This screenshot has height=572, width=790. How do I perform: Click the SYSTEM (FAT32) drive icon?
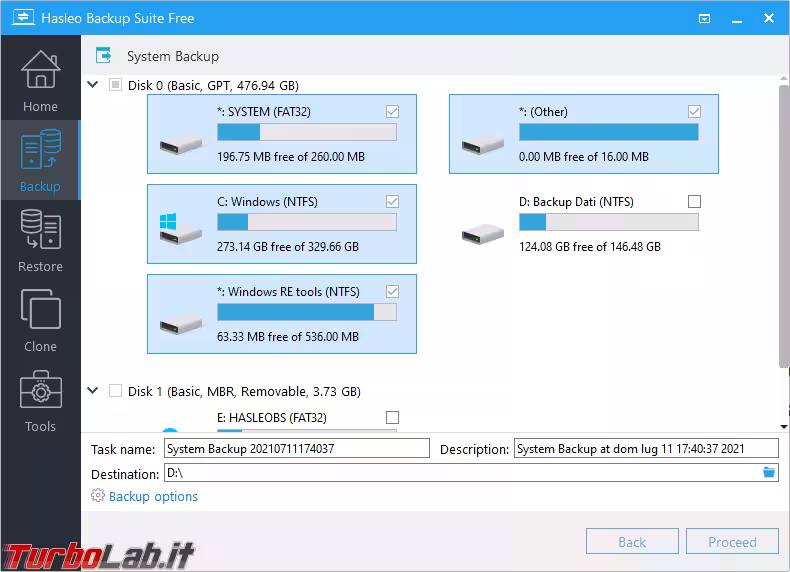click(181, 145)
